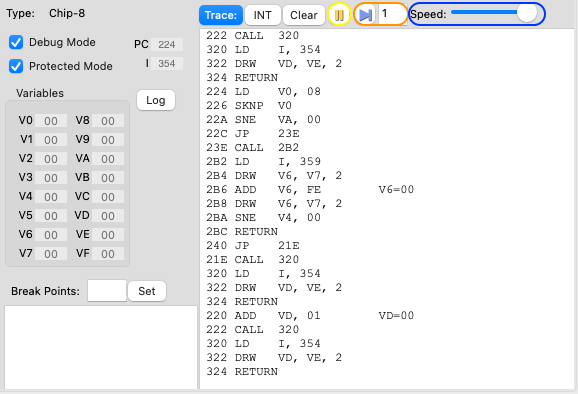Click the V3 value field

pos(51,178)
